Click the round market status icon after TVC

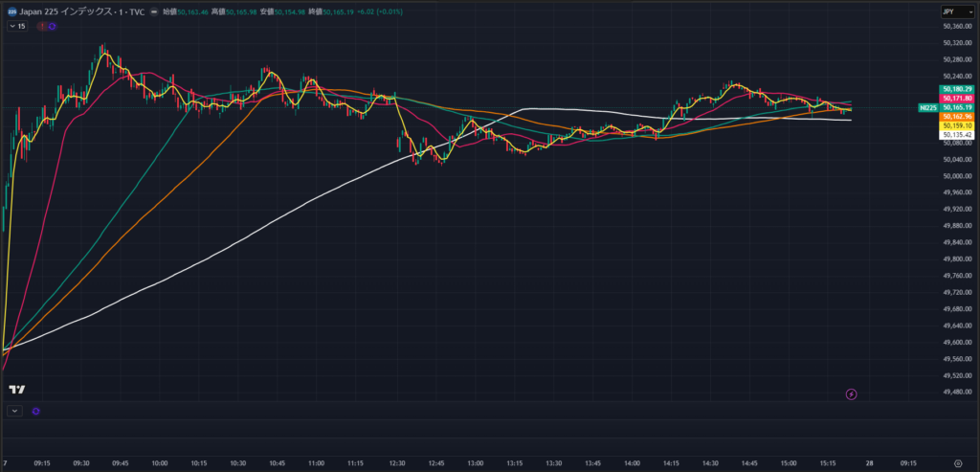155,12
